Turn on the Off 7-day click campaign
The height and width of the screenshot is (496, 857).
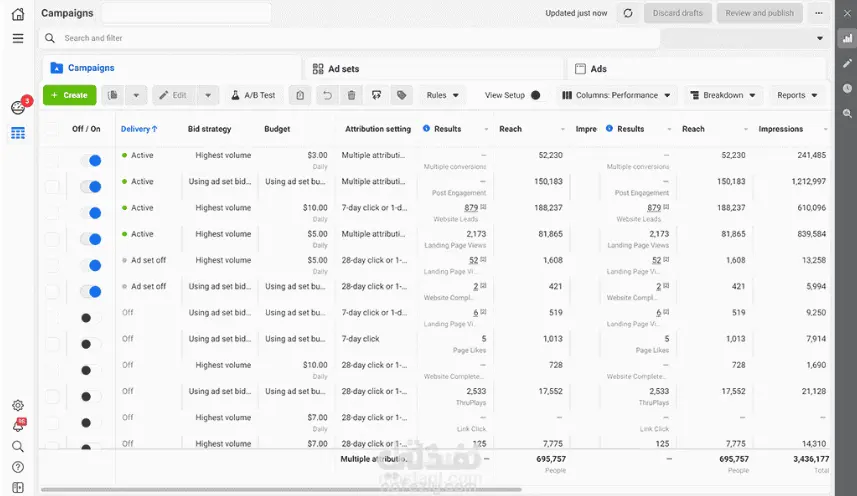click(91, 344)
